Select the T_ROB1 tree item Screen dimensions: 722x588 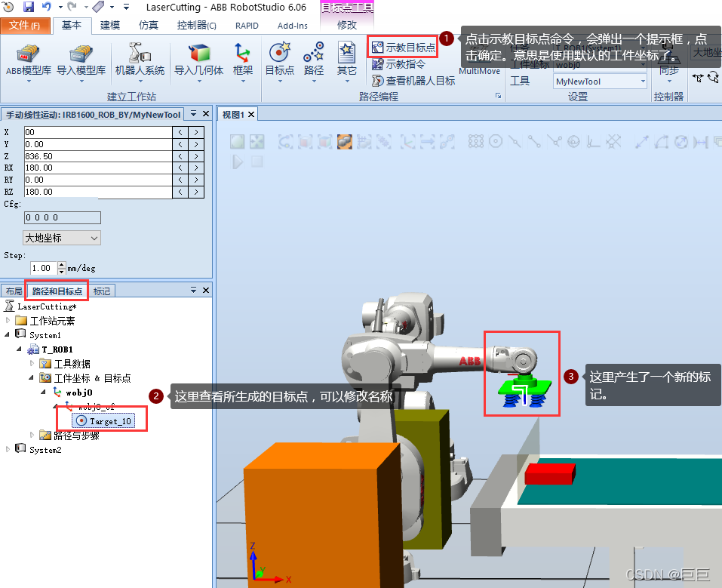tap(57, 349)
